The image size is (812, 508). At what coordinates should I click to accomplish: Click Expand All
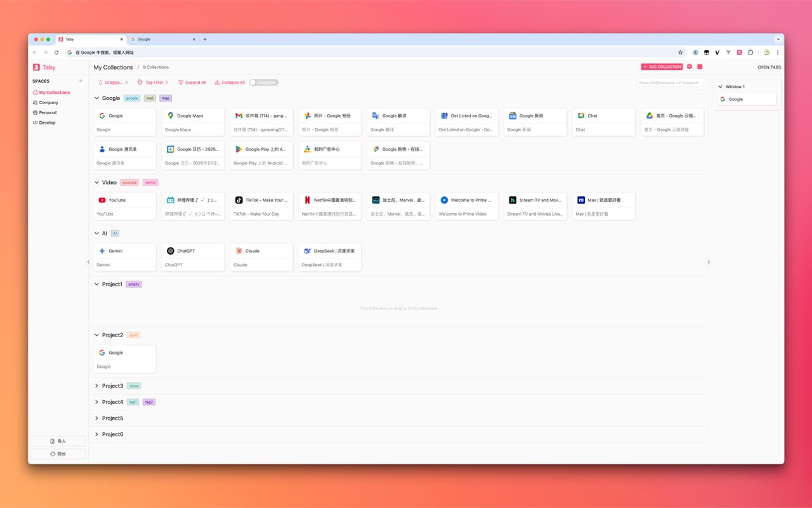point(192,83)
